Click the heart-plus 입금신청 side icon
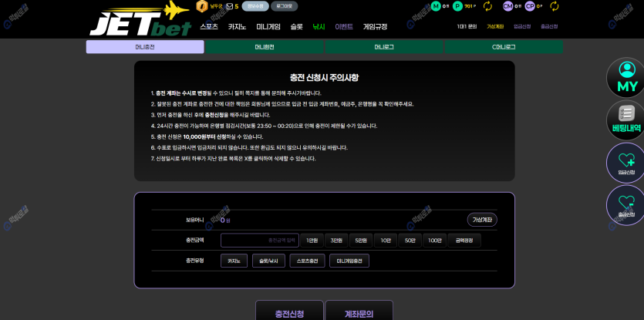The width and height of the screenshot is (644, 320). pyautogui.click(x=626, y=163)
